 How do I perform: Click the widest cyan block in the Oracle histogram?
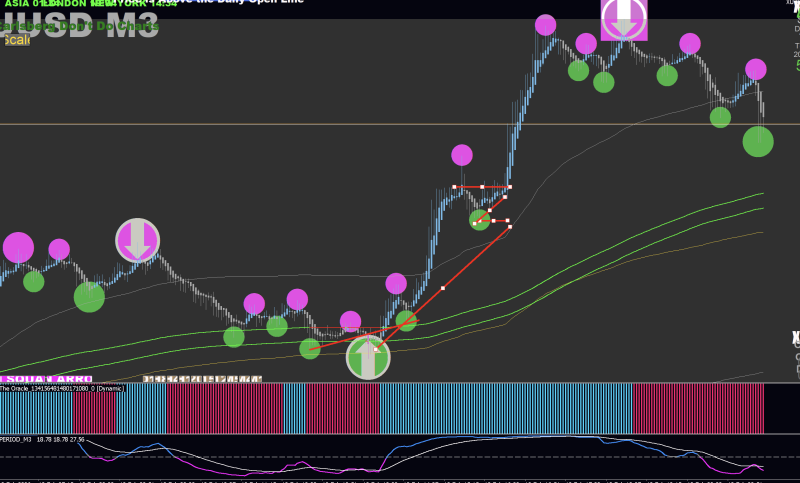pyautogui.click(x=506, y=409)
